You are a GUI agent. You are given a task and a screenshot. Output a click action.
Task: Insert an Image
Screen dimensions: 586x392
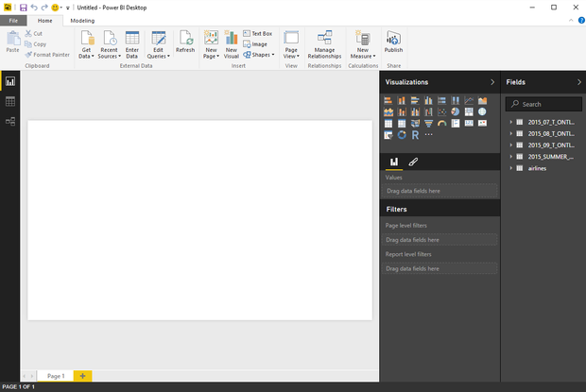(x=255, y=44)
